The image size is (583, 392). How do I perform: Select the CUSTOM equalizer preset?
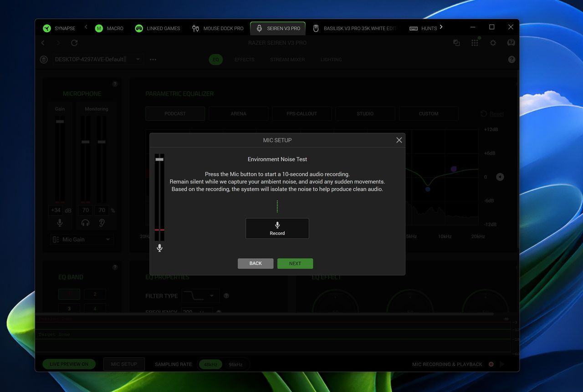[x=429, y=114]
